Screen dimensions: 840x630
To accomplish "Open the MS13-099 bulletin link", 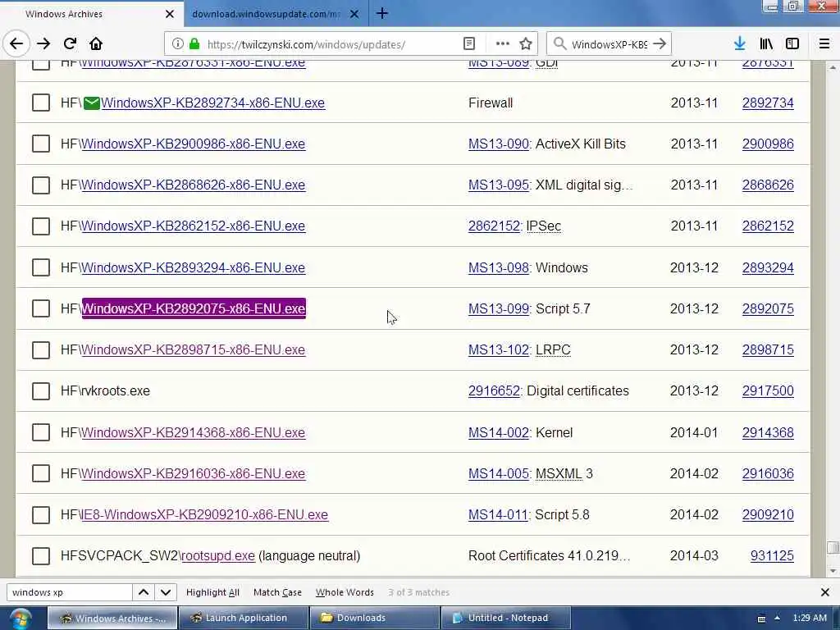I will click(498, 308).
